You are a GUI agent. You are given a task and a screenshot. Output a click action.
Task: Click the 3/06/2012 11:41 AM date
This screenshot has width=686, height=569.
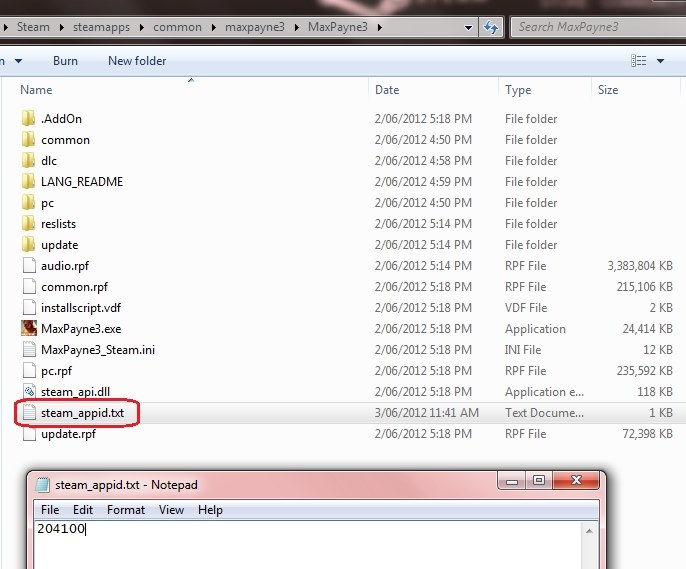pos(427,413)
